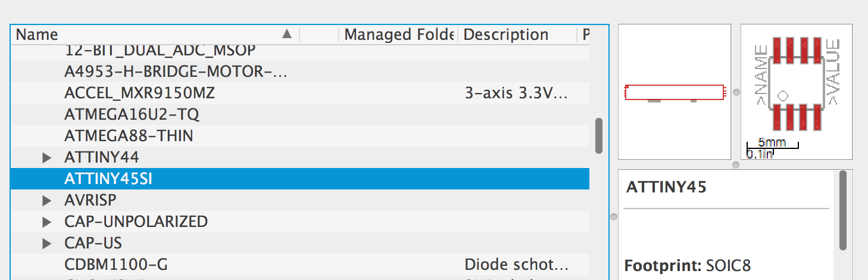Click the device list vertical scrollbar
The height and width of the screenshot is (280, 868).
[599, 135]
